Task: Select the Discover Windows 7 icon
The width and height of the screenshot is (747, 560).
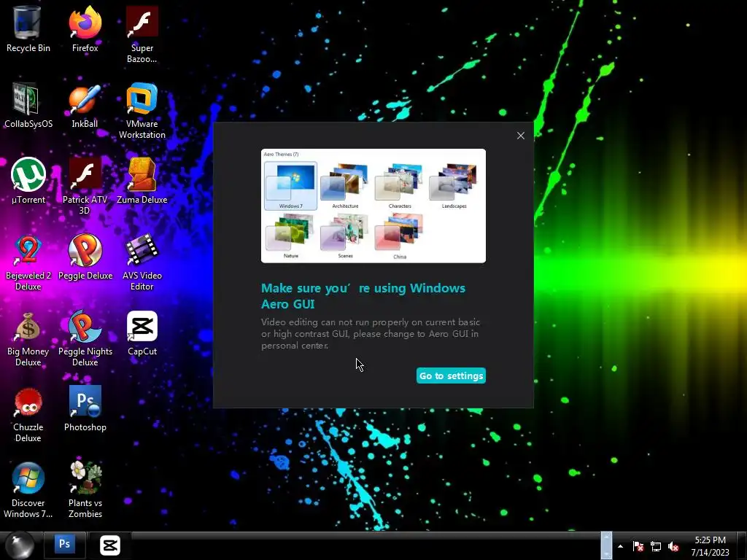Action: click(x=28, y=489)
